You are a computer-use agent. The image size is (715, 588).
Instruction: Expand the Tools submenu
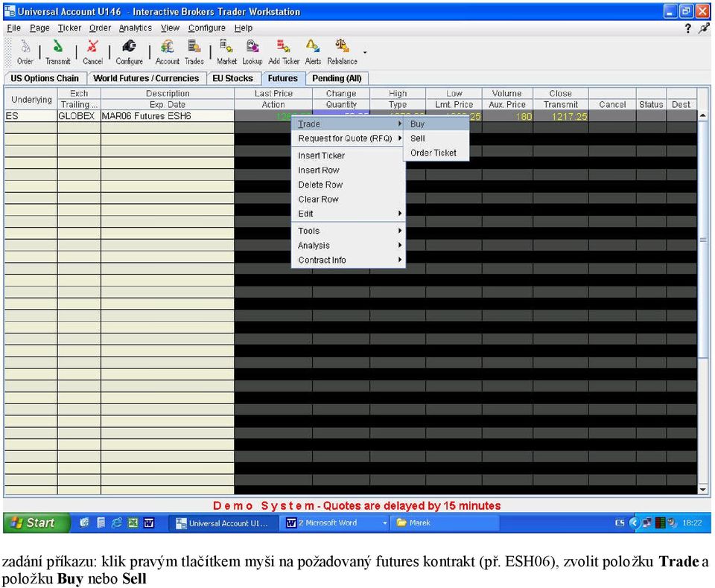[x=349, y=231]
